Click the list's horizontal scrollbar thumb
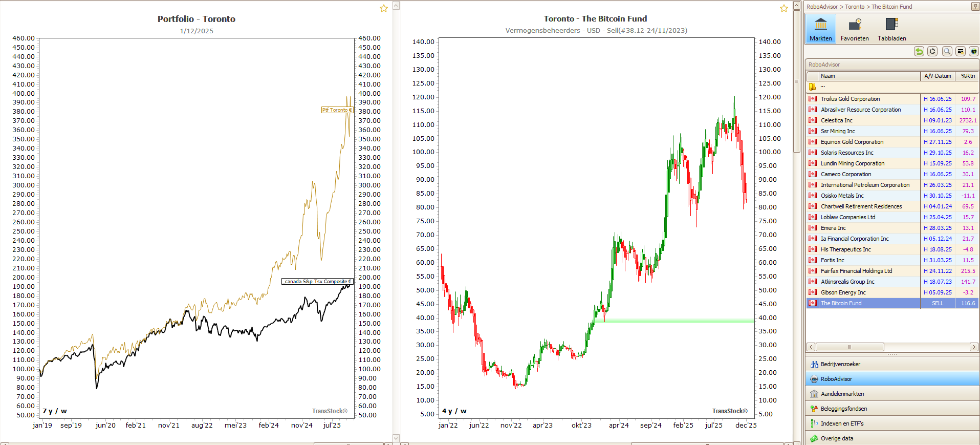Image resolution: width=980 pixels, height=445 pixels. pos(849,347)
